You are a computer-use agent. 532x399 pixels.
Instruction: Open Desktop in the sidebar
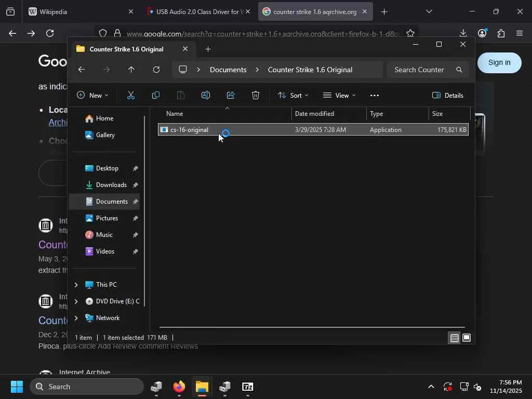coord(104,168)
